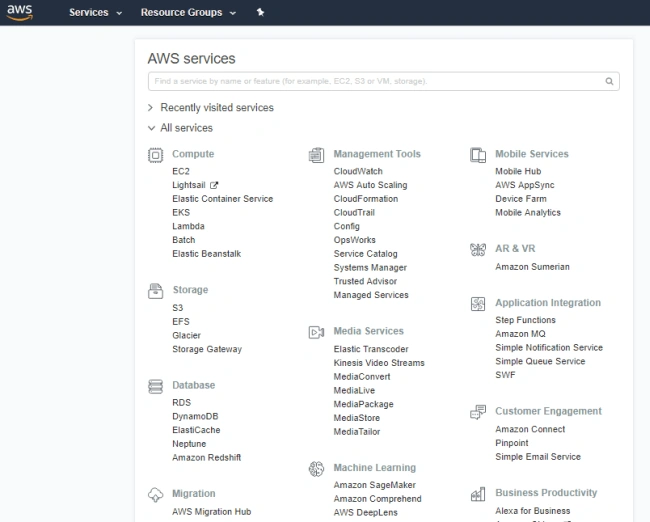Open Amazon Redshift
Screen dimensions: 650x522
point(206,458)
